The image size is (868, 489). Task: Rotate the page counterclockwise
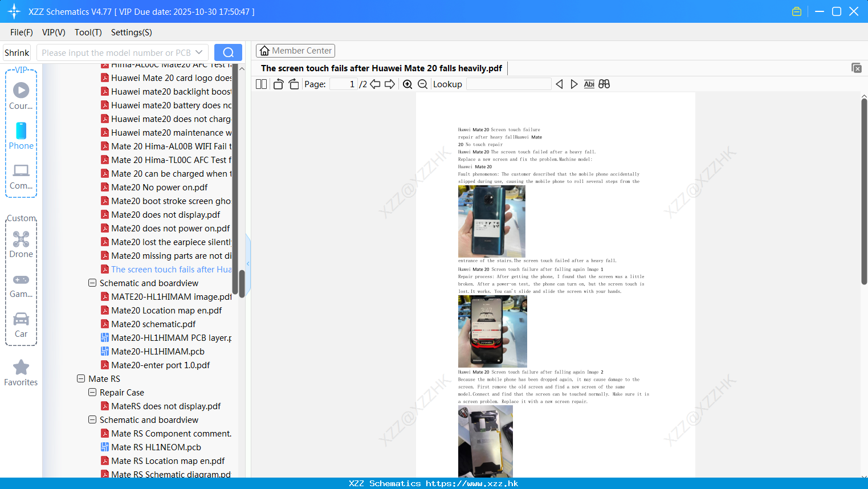[278, 84]
